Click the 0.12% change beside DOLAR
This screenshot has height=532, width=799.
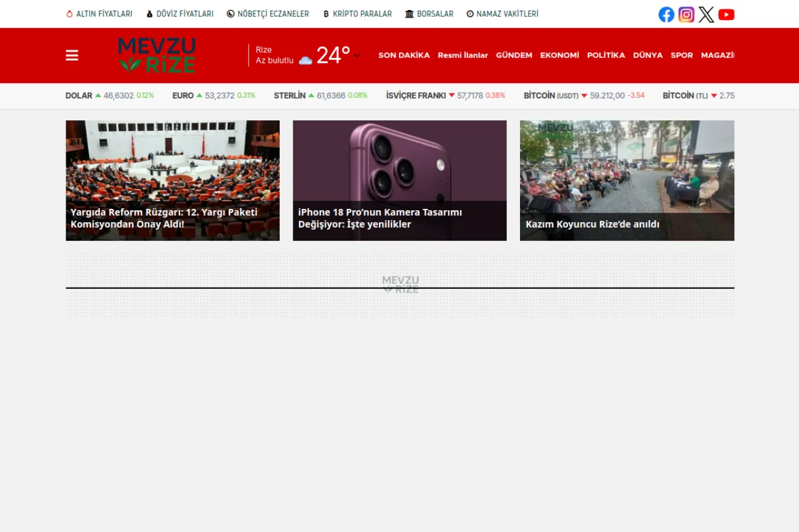[x=145, y=95]
